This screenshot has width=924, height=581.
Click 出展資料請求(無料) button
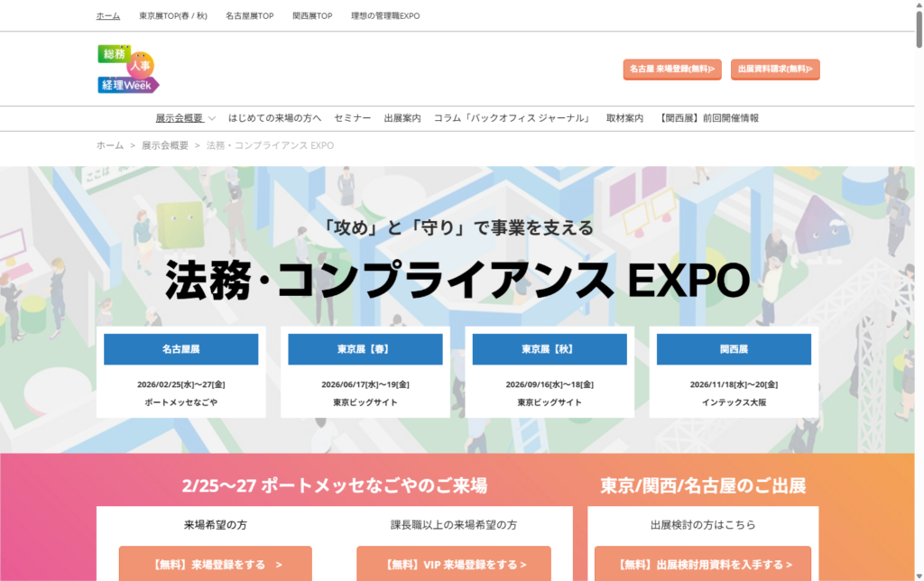click(774, 69)
